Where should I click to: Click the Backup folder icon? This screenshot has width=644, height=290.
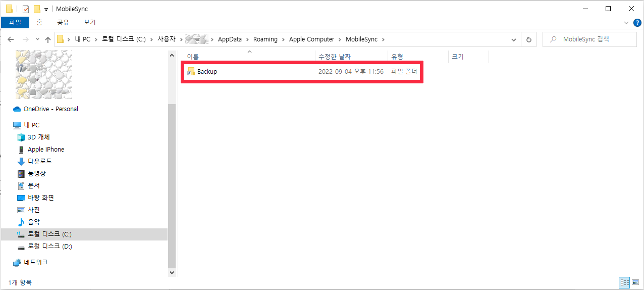tap(191, 72)
